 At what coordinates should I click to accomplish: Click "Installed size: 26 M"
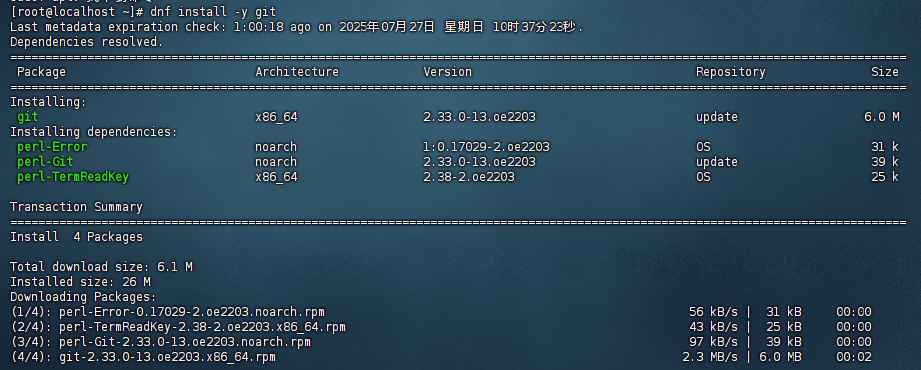pos(80,282)
